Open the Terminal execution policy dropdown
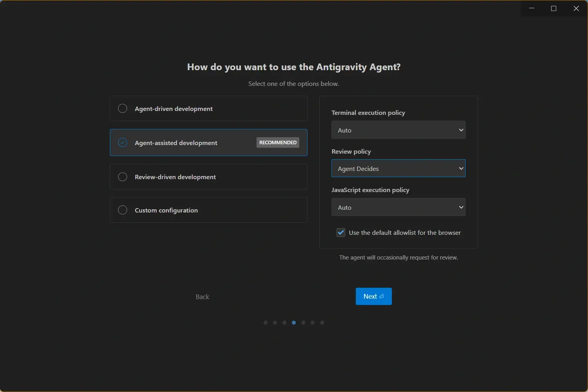 pyautogui.click(x=398, y=130)
